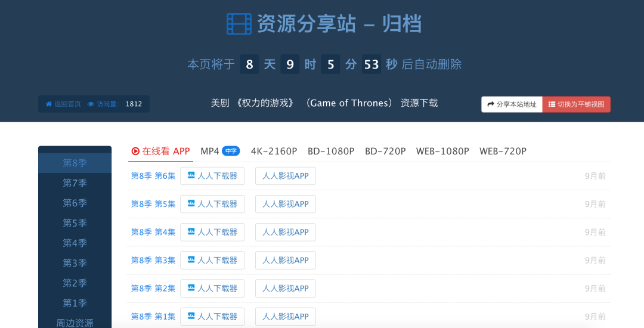Click the 第8季 第5集 episode link
The width and height of the screenshot is (644, 328).
pos(153,204)
